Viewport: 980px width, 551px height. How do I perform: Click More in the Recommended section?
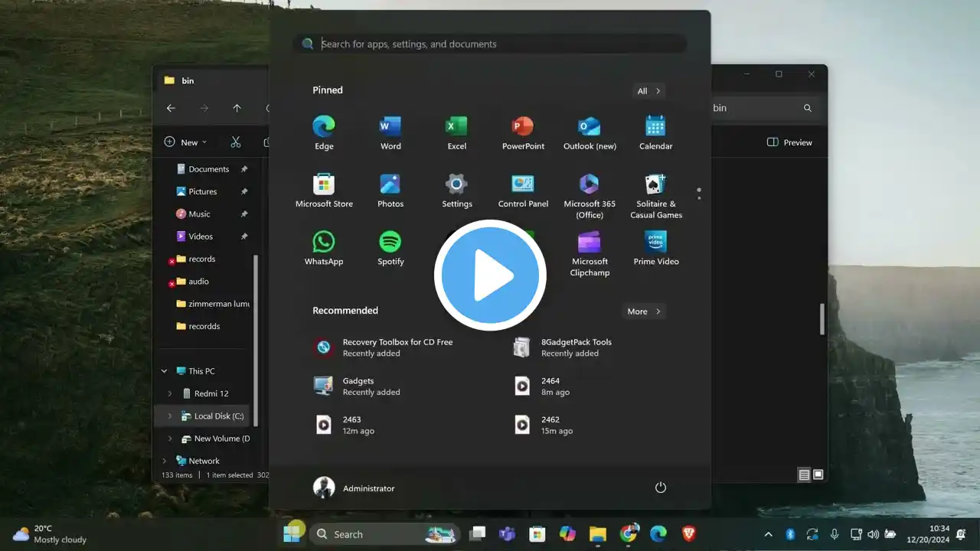click(x=644, y=311)
